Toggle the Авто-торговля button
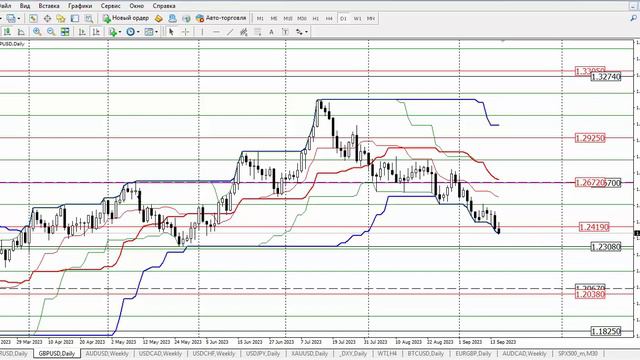The height and width of the screenshot is (360, 640). click(x=222, y=18)
